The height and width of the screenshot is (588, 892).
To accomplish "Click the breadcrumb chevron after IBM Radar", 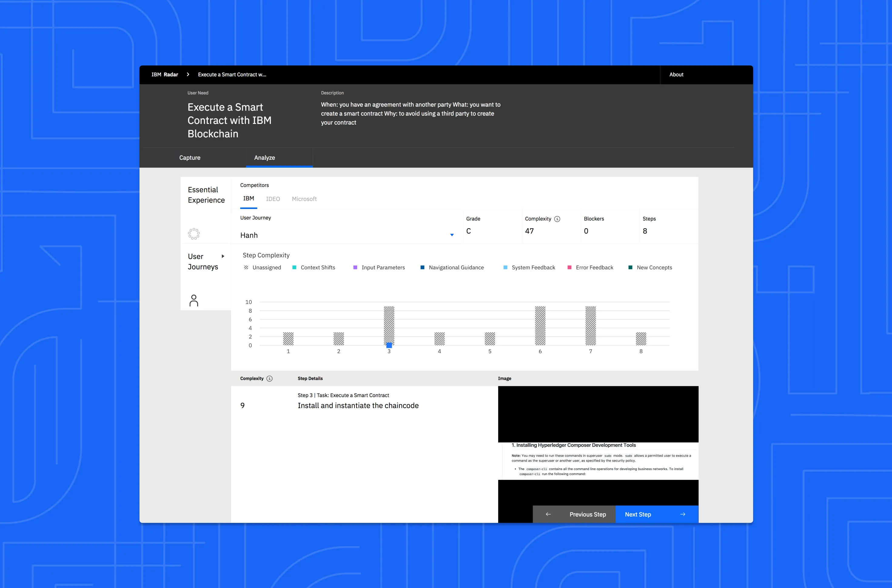I will click(x=188, y=75).
